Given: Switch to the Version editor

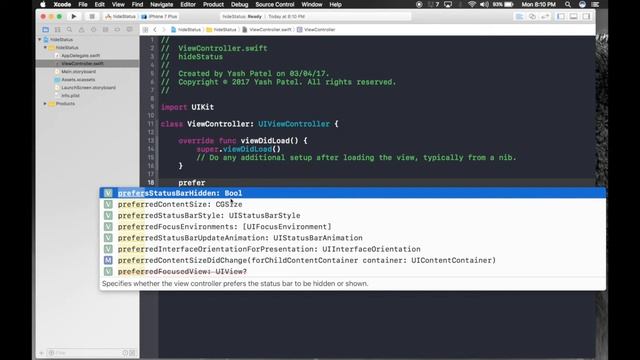Looking at the screenshot, I should click(545, 16).
